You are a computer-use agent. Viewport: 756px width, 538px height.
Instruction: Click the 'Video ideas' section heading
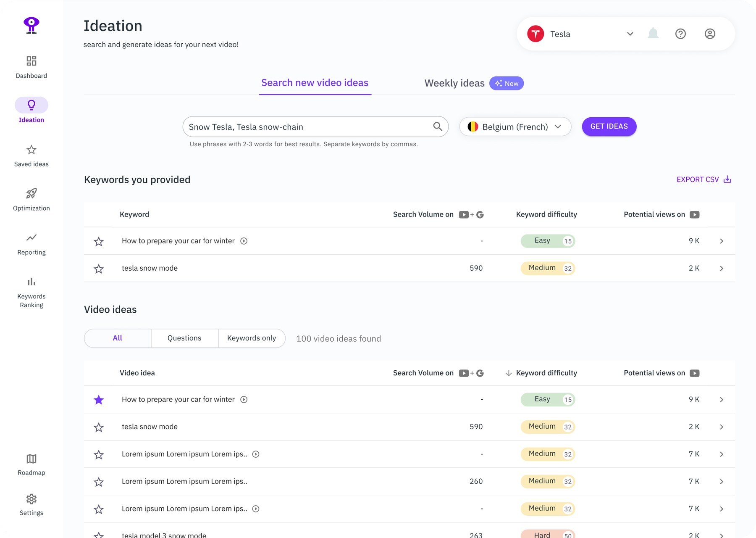110,309
